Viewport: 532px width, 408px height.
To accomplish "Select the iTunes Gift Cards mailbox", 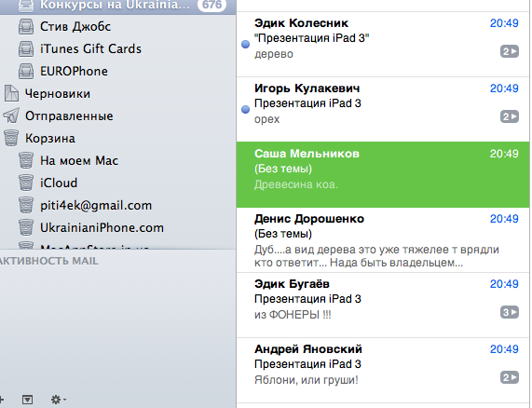I will pos(117,48).
